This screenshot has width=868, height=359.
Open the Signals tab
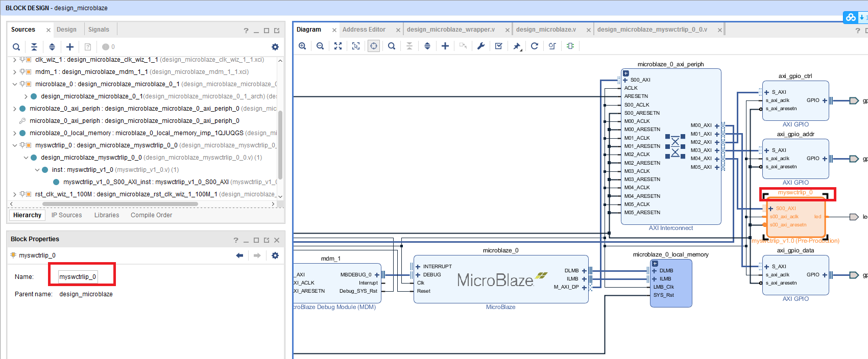99,30
